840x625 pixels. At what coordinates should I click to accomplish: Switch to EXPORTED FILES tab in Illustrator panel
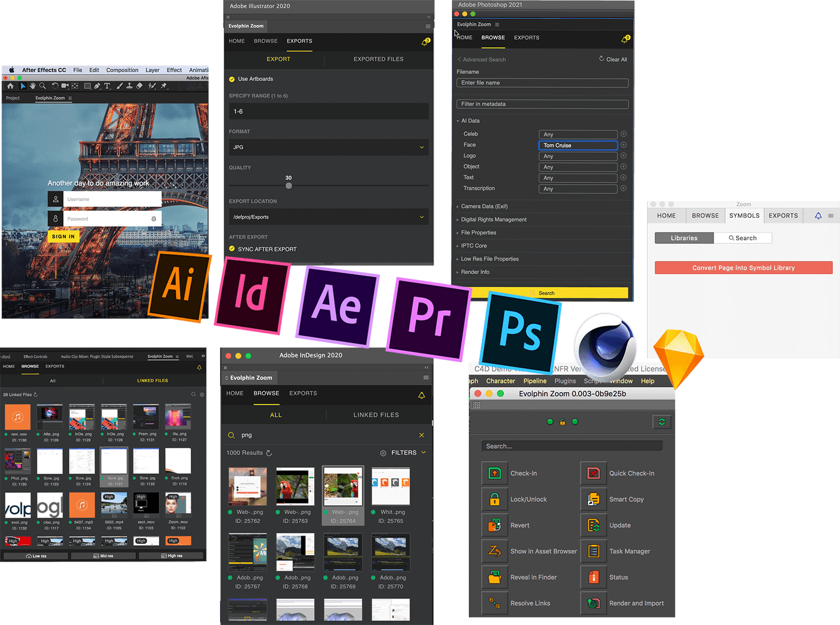tap(378, 59)
